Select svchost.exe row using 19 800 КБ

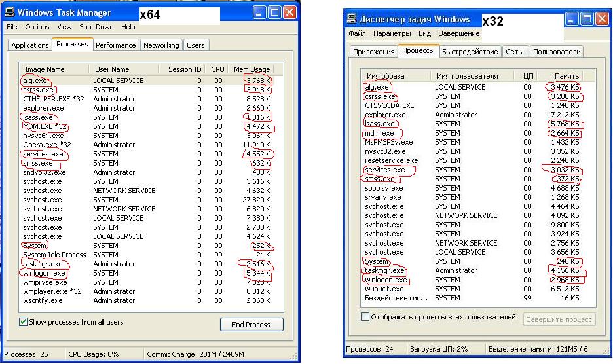pyautogui.click(x=472, y=225)
